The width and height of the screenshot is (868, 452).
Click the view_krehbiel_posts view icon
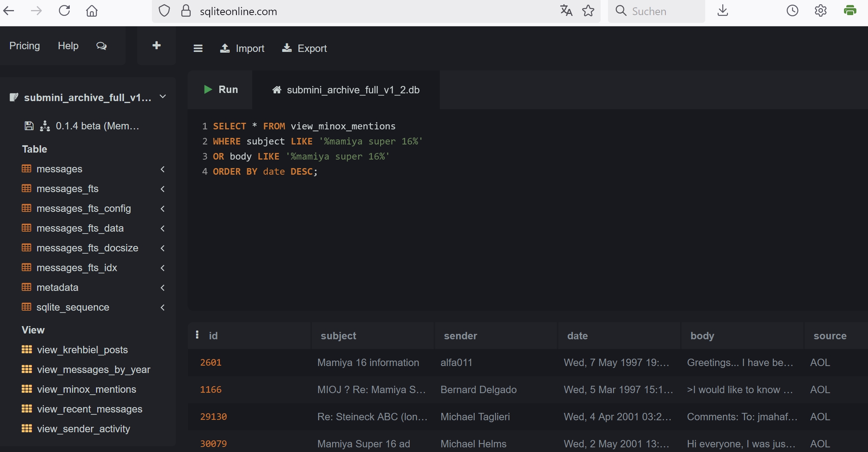point(27,349)
